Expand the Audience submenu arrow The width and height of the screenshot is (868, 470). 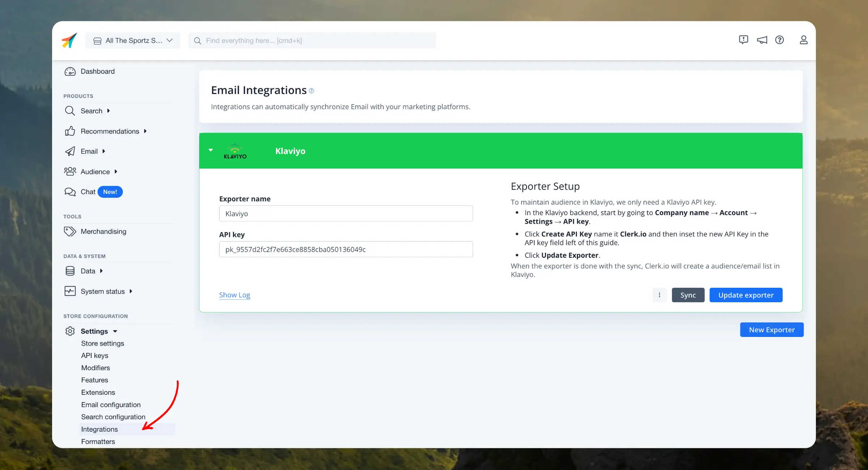116,172
